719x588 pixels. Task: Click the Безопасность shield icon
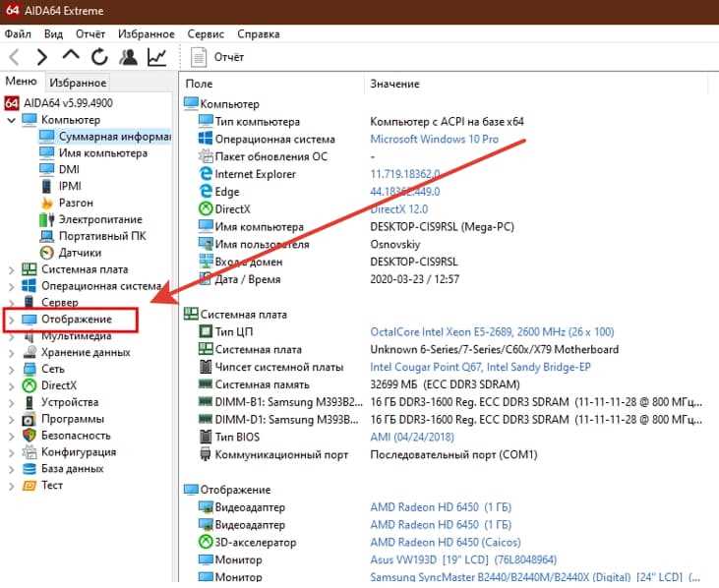click(x=30, y=436)
